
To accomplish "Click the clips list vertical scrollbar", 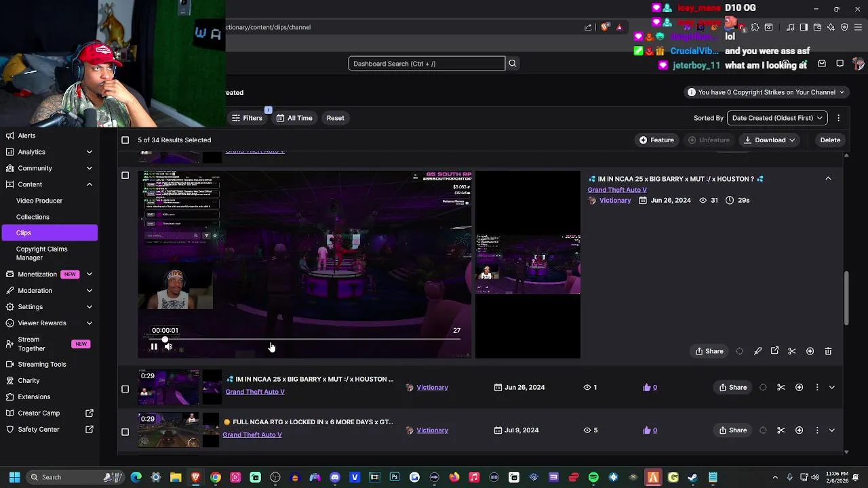I will (846, 298).
